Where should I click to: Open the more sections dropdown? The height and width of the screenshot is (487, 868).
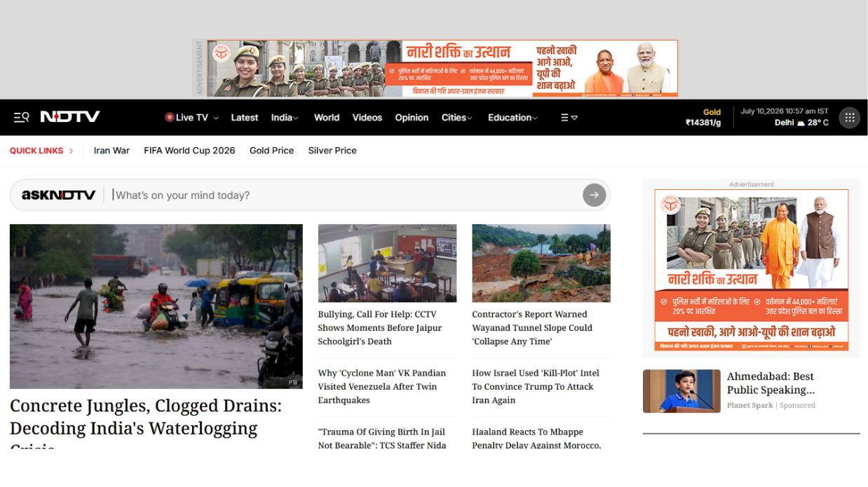569,118
